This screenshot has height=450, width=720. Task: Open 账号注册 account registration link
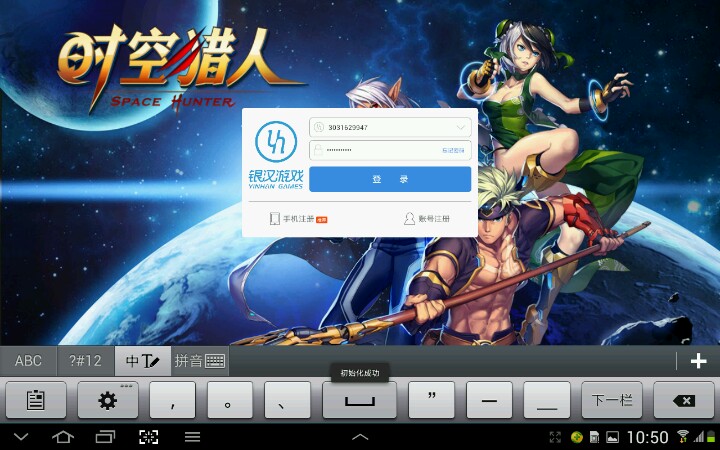point(427,218)
